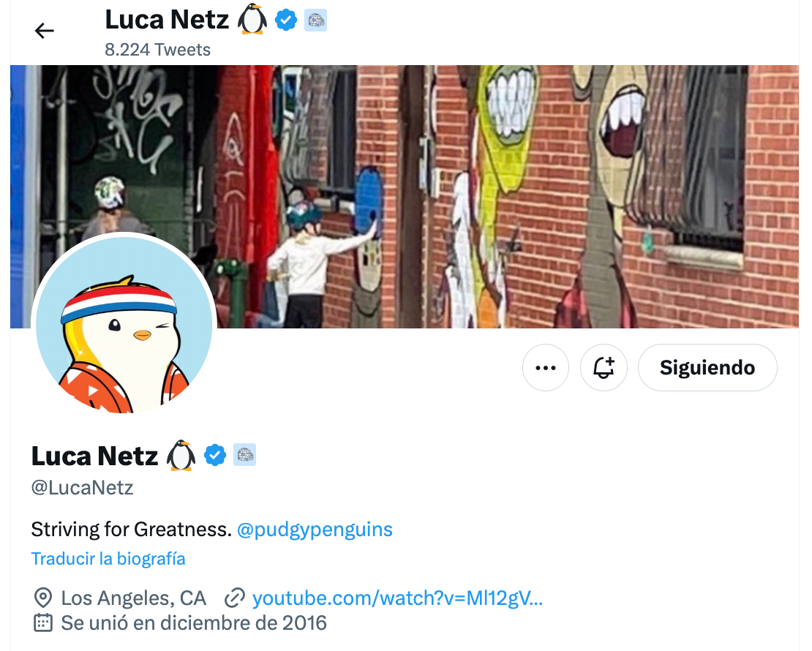Viewport: 812px width, 651px height.
Task: Click the verified badge in the top header
Action: (x=286, y=20)
